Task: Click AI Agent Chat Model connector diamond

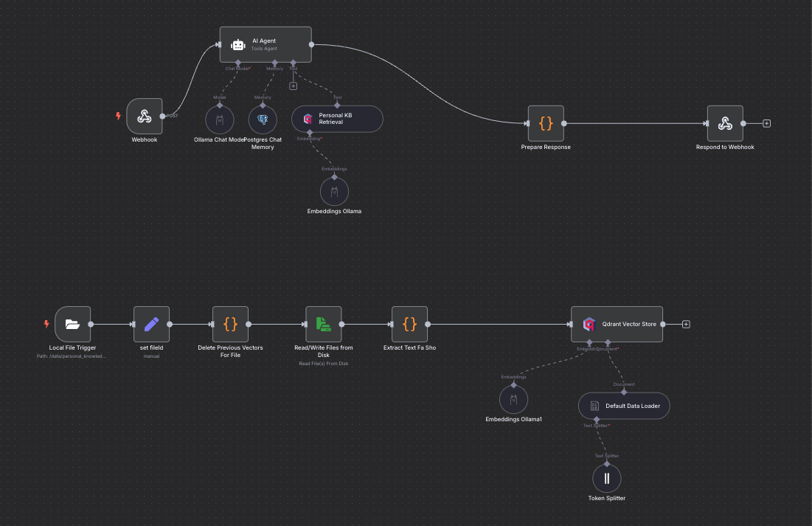Action: [238, 63]
